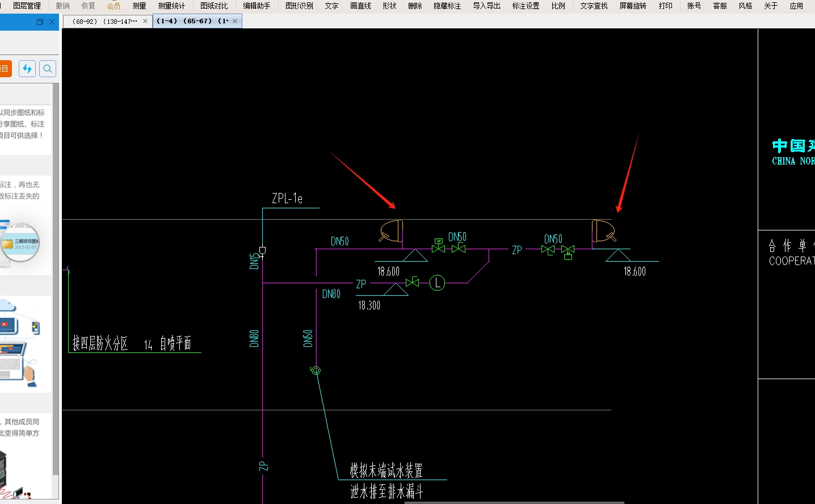Open the 编辑助手 edit assistant
This screenshot has height=504, width=815.
tap(257, 6)
